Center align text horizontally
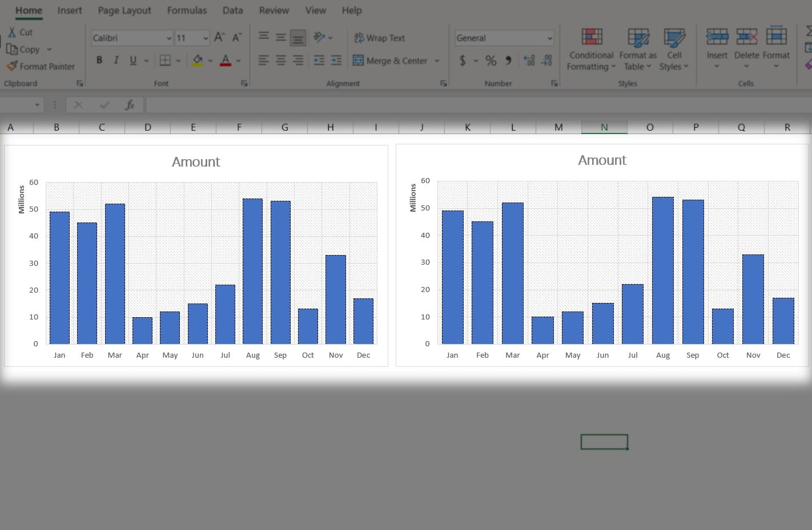This screenshot has width=812, height=530. click(280, 60)
